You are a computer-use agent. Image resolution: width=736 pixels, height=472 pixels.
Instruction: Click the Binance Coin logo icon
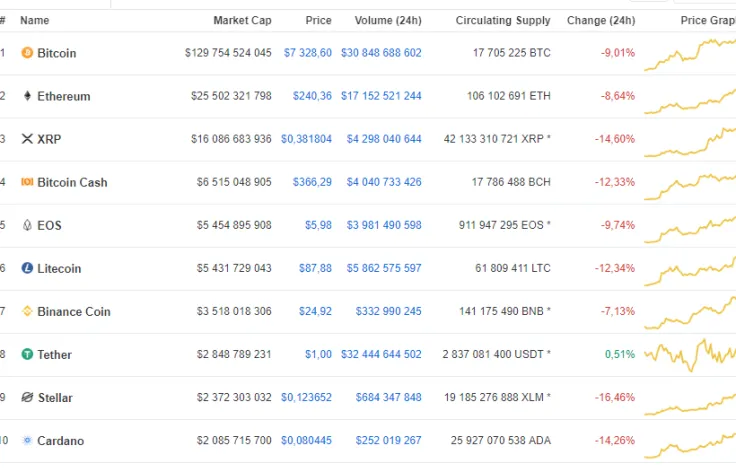click(27, 311)
